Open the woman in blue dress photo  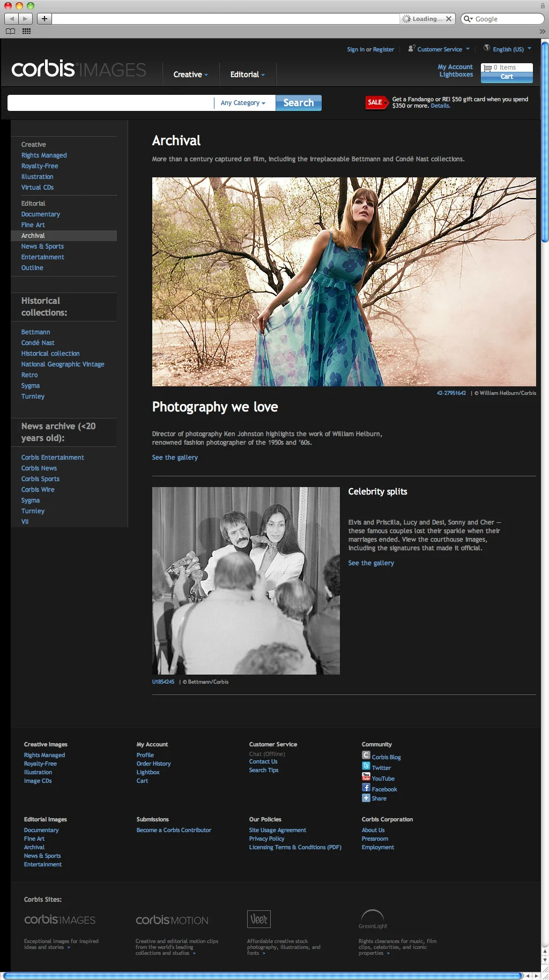(x=344, y=282)
